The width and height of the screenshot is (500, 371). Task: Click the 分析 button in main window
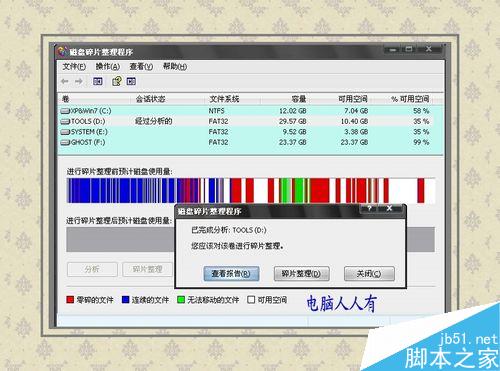[92, 269]
